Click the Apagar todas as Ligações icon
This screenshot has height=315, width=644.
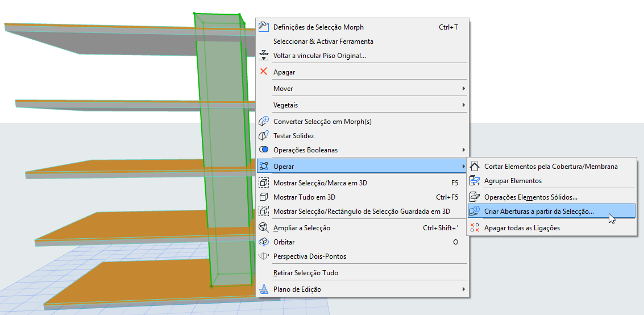475,227
